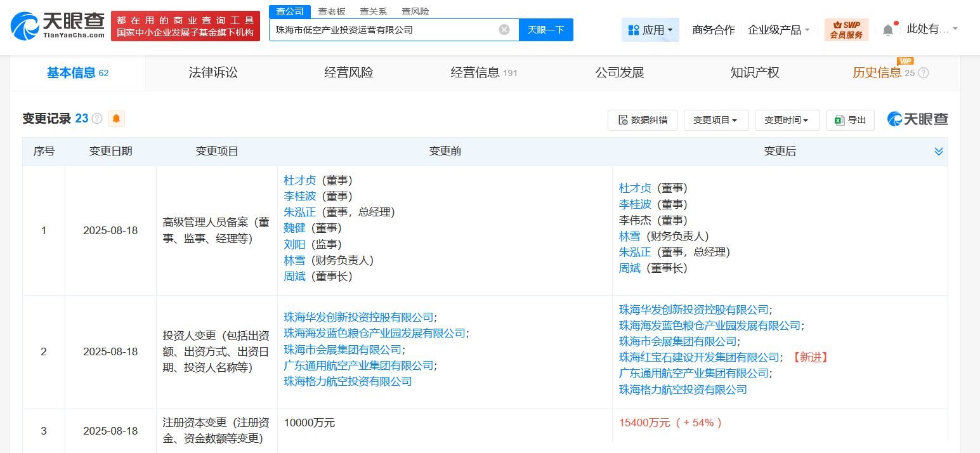Select the 查风险 search tab
The height and width of the screenshot is (453, 980).
point(415,11)
